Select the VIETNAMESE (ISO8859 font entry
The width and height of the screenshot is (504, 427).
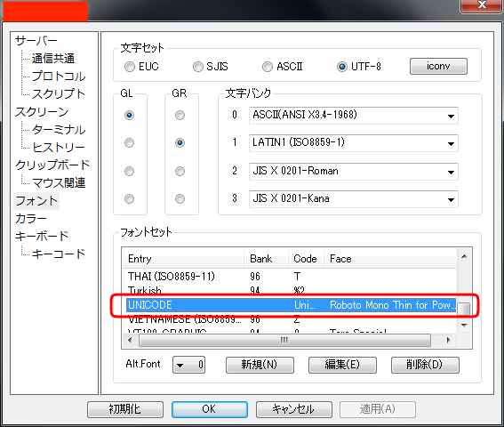coord(289,319)
